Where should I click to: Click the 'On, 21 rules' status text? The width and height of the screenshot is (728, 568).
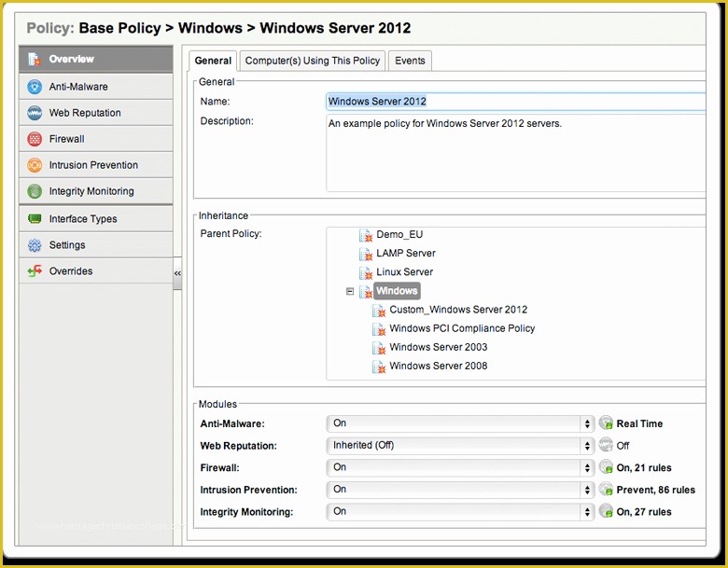[644, 468]
